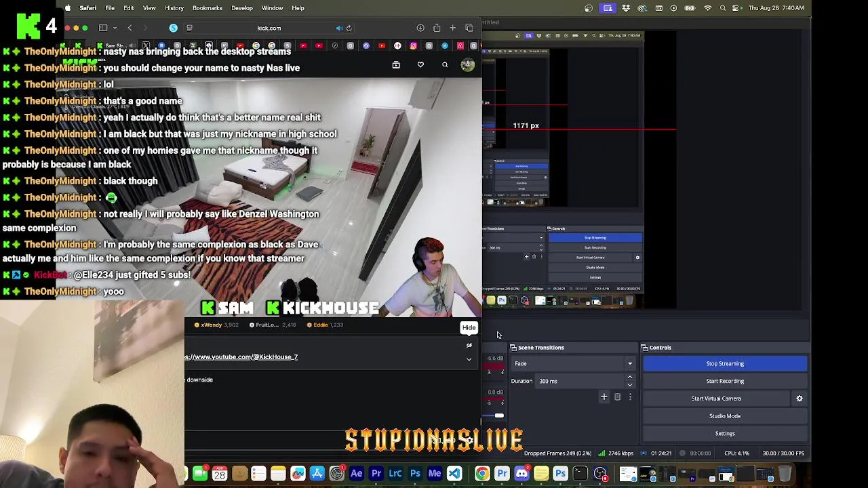Screen dimensions: 868x488
Task: Open Terminal from the Dock
Action: (x=580, y=474)
